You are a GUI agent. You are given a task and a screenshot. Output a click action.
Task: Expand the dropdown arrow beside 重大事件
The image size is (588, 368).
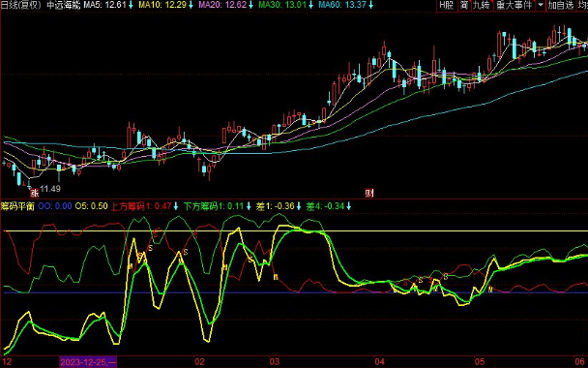point(541,5)
